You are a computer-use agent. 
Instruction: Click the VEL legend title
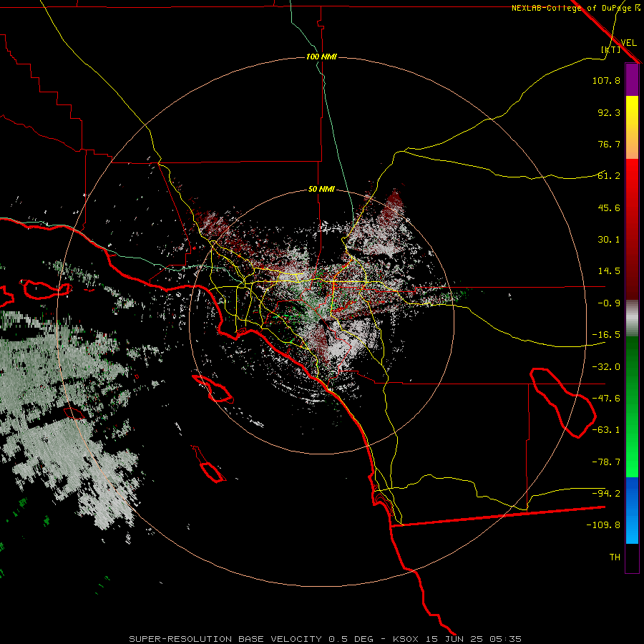(628, 43)
